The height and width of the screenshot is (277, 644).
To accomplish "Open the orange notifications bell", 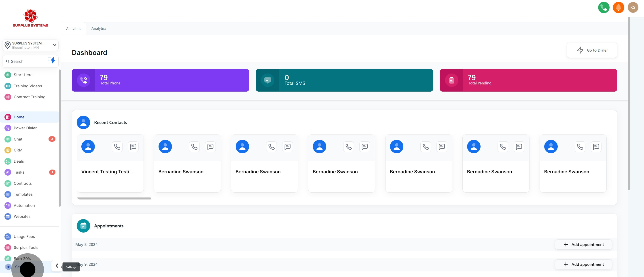I will click(618, 8).
